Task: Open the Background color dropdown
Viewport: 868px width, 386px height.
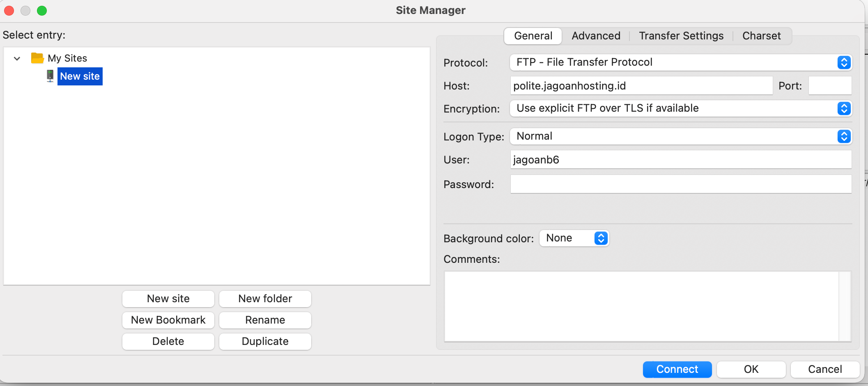Action: [574, 238]
